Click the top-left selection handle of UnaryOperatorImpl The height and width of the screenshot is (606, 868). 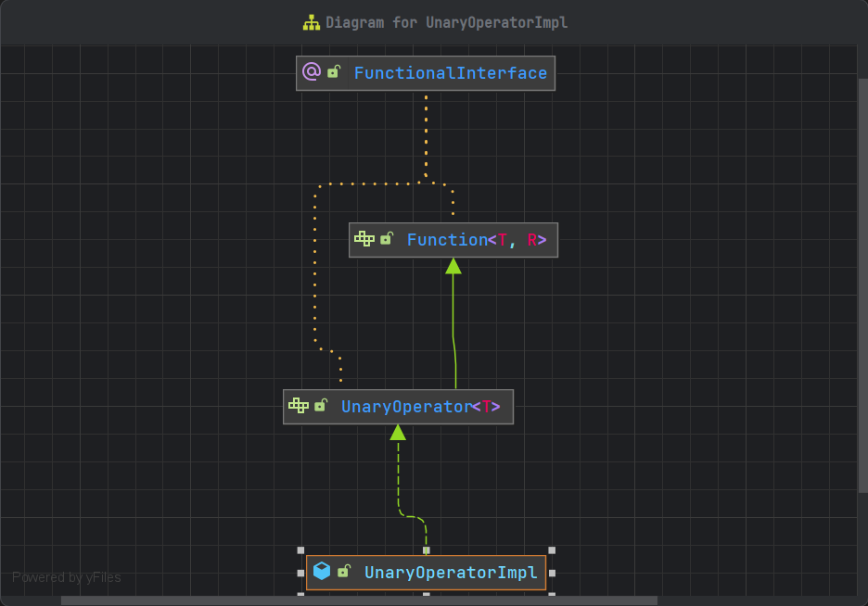point(300,550)
